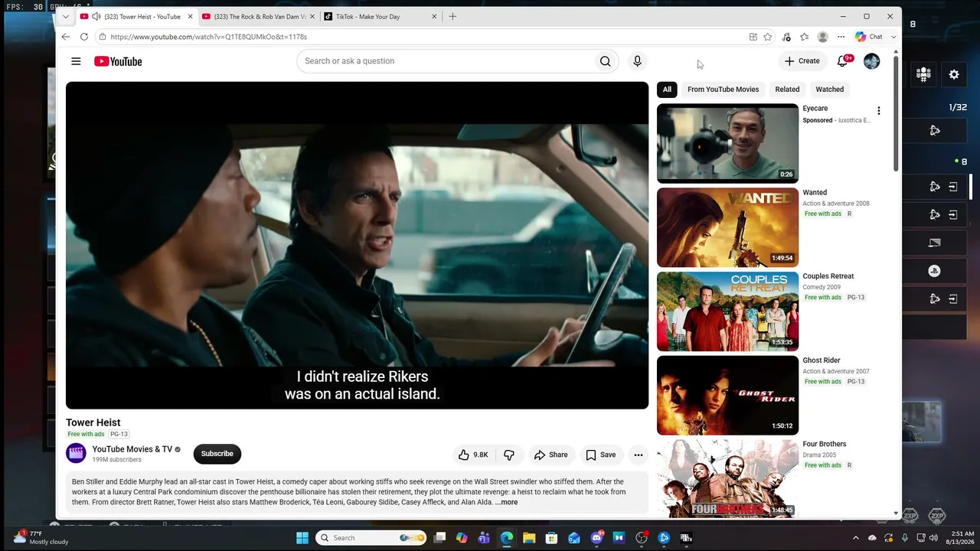This screenshot has height=551, width=980.
Task: View site information for youtube.com
Action: (x=102, y=37)
